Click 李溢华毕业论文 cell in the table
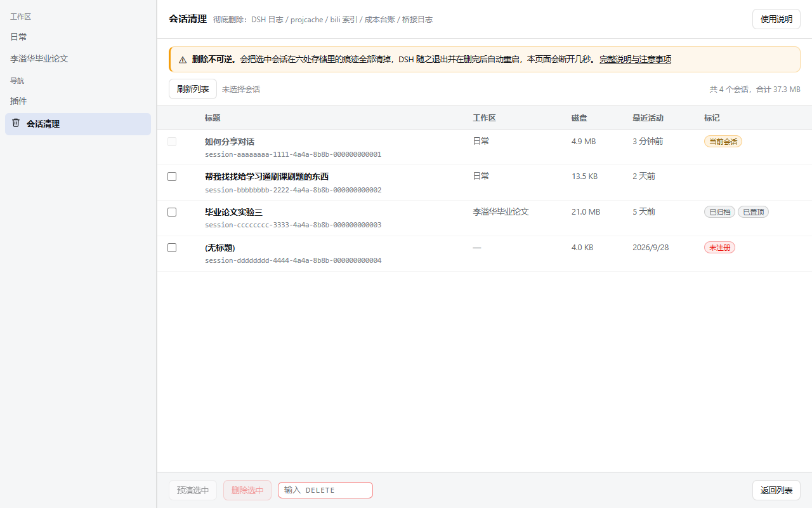The width and height of the screenshot is (812, 508). point(501,212)
